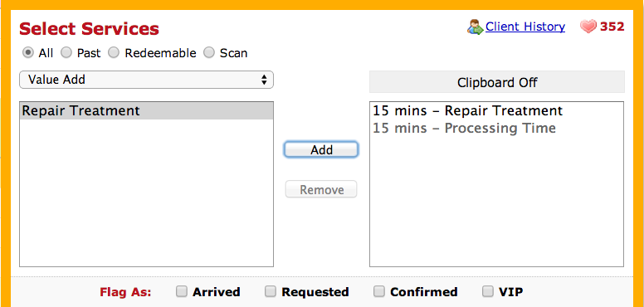Select Repair Treatment in services list
This screenshot has height=307, width=644.
click(146, 111)
